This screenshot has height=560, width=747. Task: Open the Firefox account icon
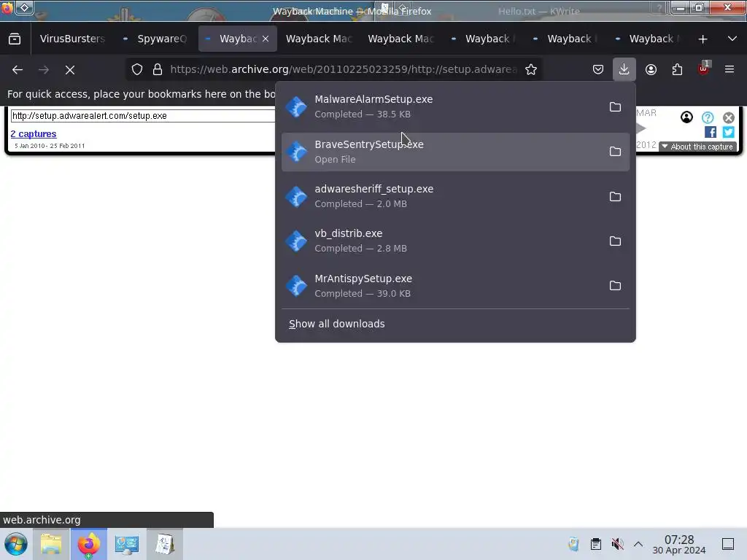pos(651,69)
